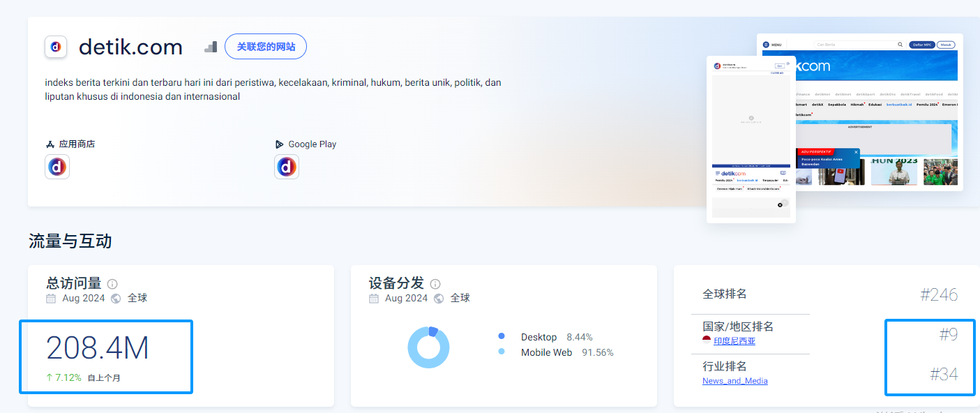Open the detik app on Google Play
This screenshot has height=413, width=980.
tap(287, 167)
